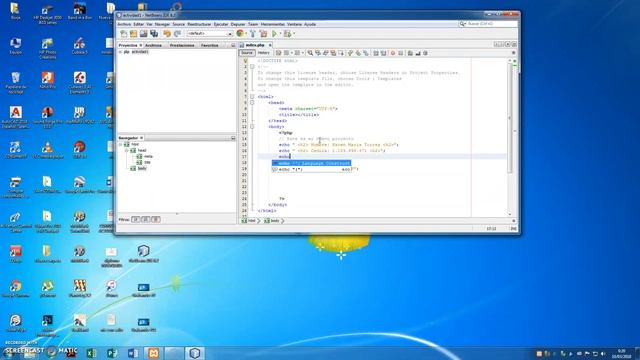The width and height of the screenshot is (640, 360).
Task: Switch to the Favoritos tab
Action: (209, 45)
